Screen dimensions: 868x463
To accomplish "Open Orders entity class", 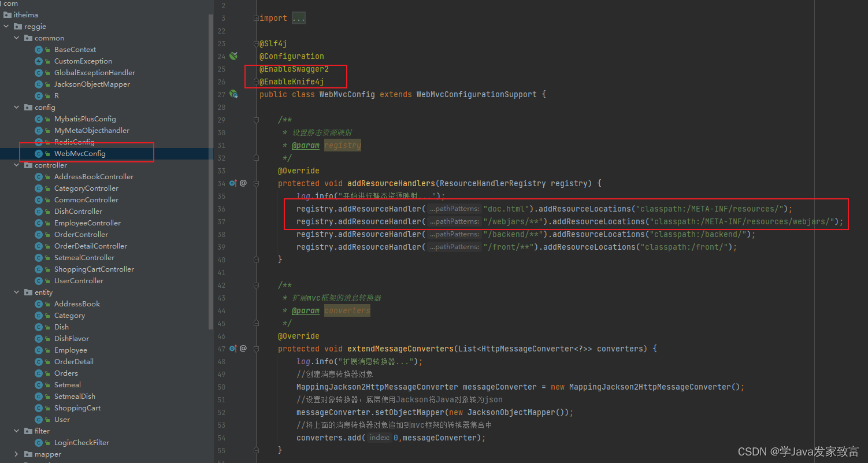I will pyautogui.click(x=66, y=373).
